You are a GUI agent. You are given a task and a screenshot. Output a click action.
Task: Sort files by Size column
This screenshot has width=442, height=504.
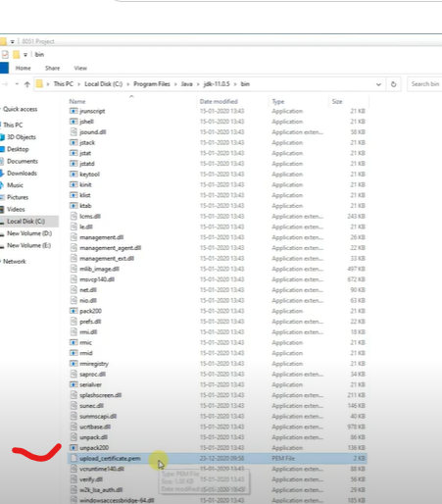pos(337,102)
